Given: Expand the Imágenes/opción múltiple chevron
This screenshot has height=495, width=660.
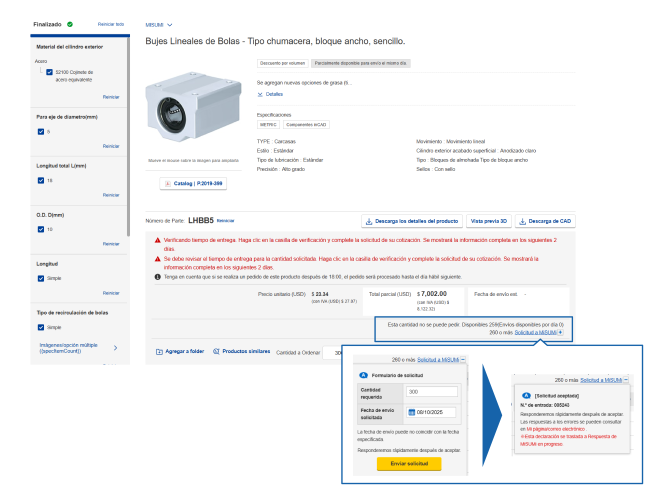Looking at the screenshot, I should (115, 348).
